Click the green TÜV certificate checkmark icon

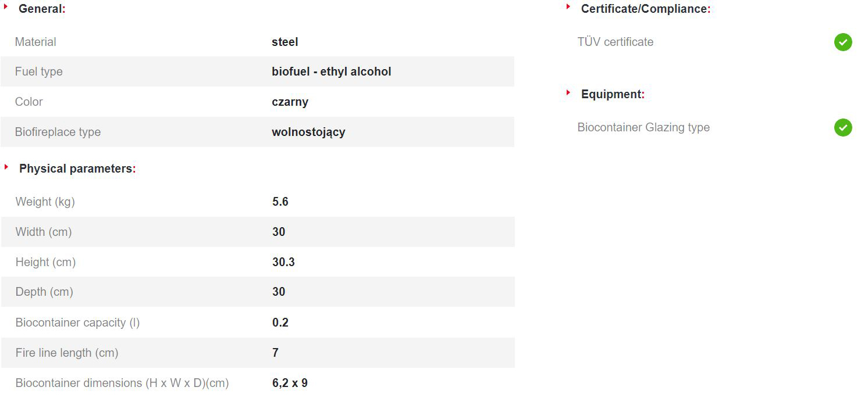pyautogui.click(x=843, y=42)
